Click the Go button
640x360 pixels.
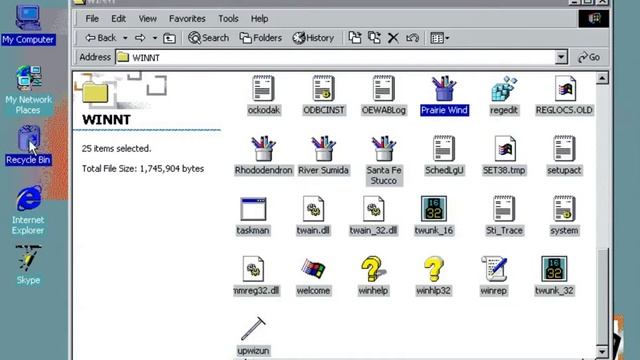point(589,58)
